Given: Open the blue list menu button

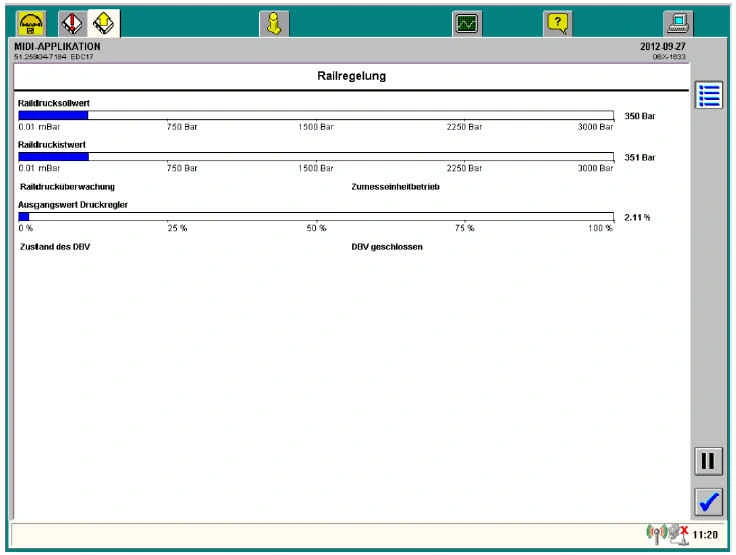Looking at the screenshot, I should pos(708,94).
